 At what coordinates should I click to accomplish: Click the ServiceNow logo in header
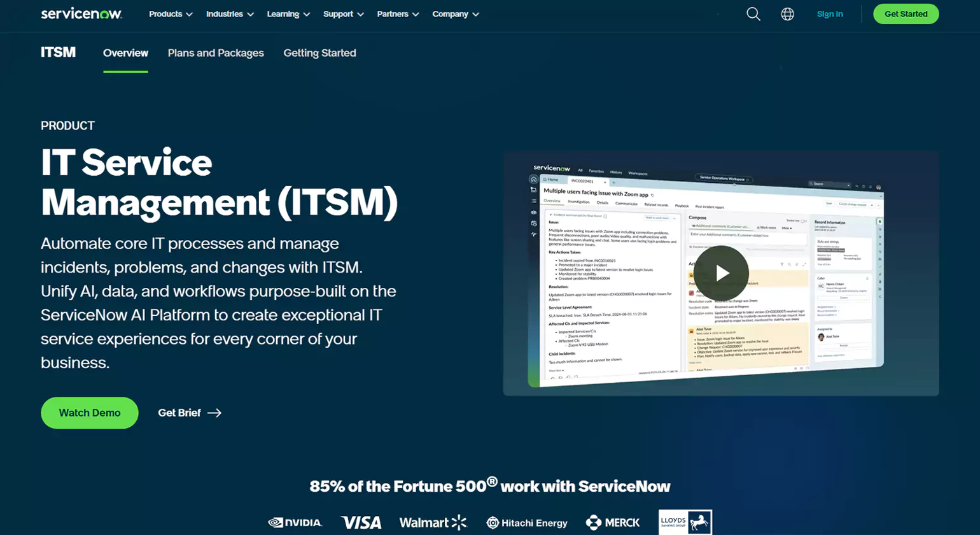point(81,13)
